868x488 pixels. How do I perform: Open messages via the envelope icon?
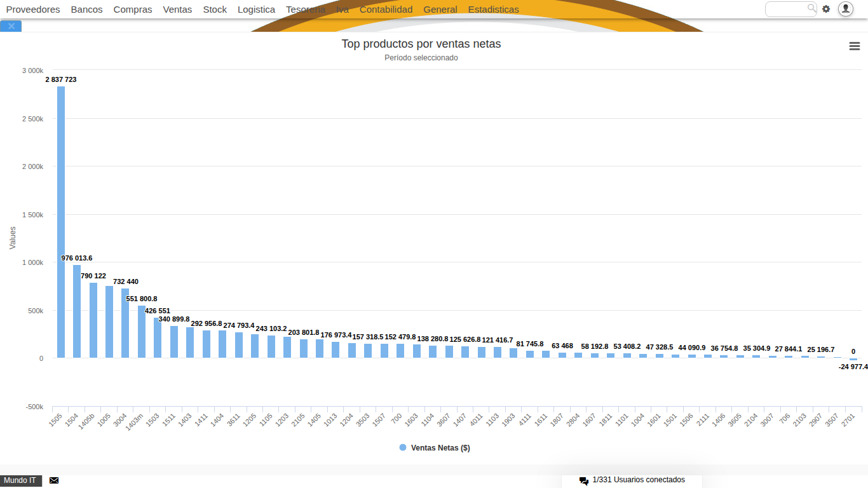[53, 480]
